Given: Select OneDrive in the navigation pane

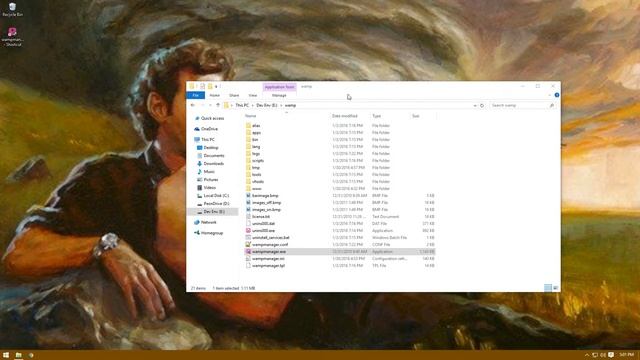Looking at the screenshot, I should pyautogui.click(x=206, y=129).
